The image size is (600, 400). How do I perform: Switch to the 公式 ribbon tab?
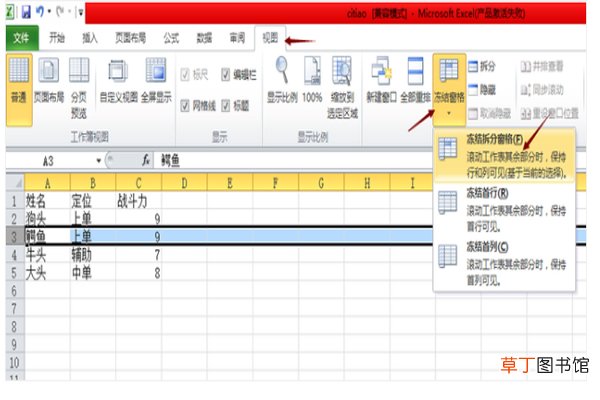pyautogui.click(x=171, y=38)
